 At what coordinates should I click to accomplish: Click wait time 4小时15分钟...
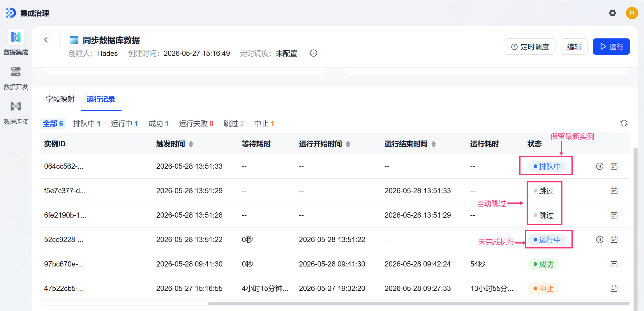pos(265,289)
